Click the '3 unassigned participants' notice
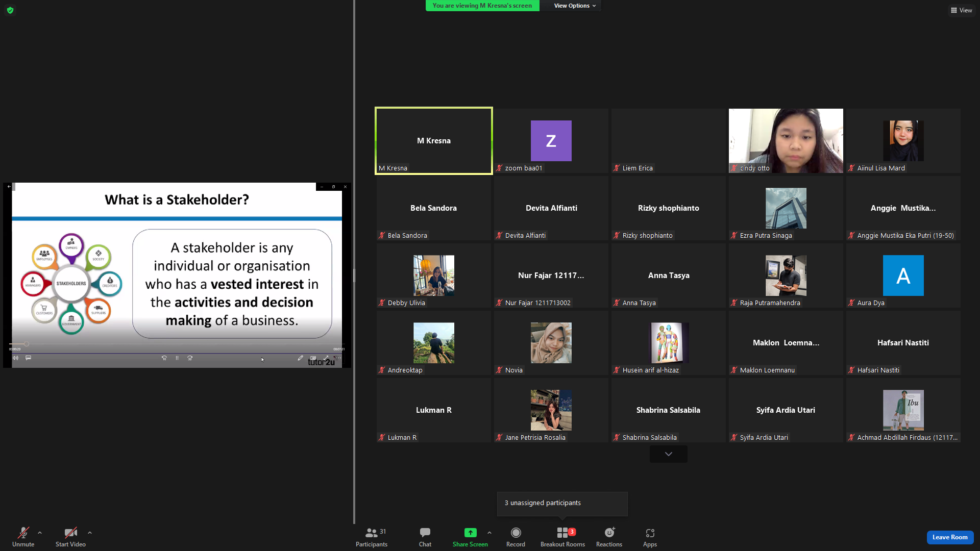Viewport: 980px width, 551px height. tap(562, 504)
